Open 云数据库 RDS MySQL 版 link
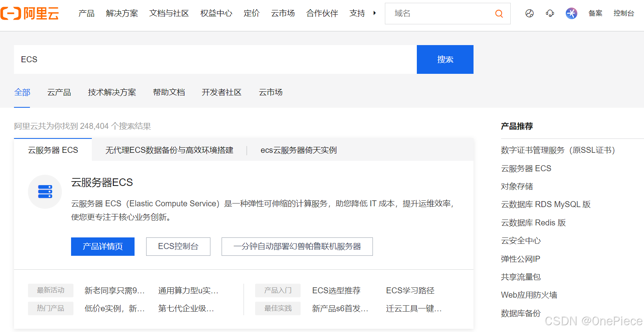 [x=546, y=204]
